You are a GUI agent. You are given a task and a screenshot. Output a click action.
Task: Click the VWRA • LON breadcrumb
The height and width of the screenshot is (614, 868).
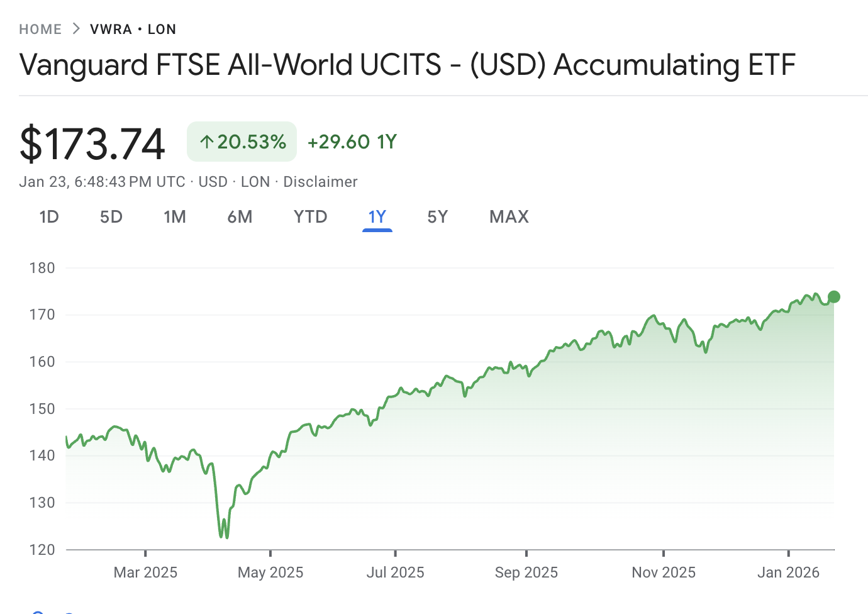click(133, 30)
